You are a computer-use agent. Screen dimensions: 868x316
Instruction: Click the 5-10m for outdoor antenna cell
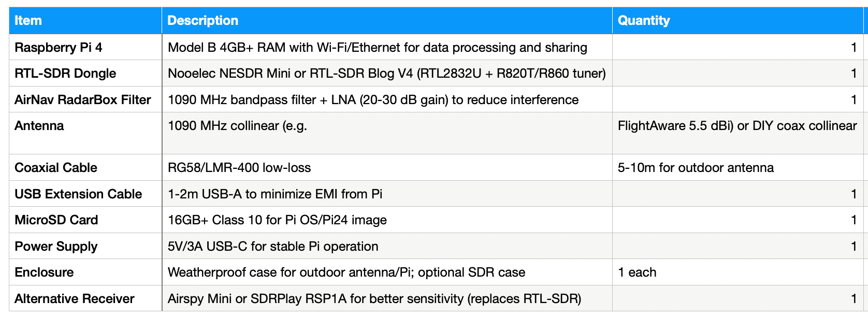coord(696,168)
